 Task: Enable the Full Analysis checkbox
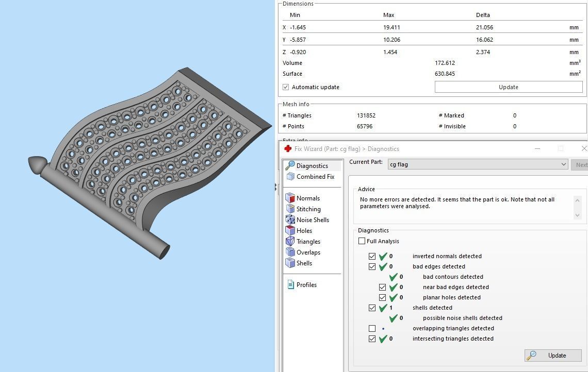(x=362, y=241)
